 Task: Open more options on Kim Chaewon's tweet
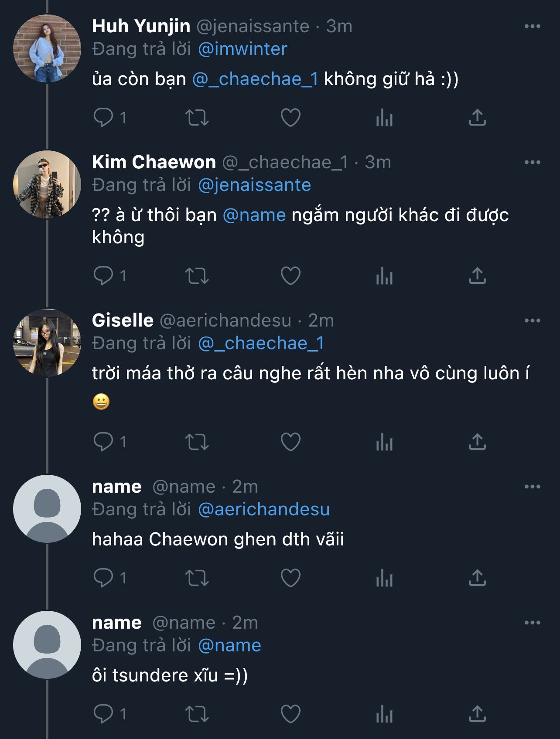coord(532,163)
